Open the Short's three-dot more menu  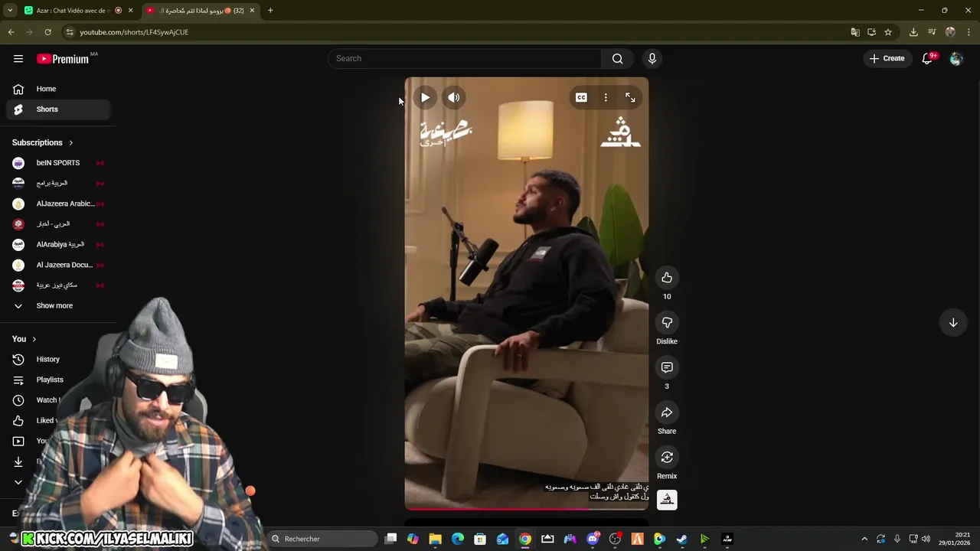(606, 97)
